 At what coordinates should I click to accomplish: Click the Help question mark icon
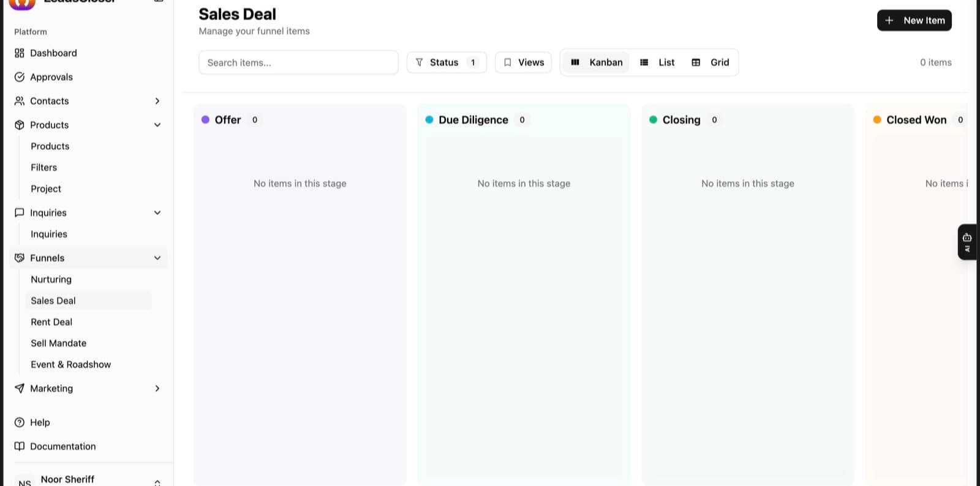[20, 422]
